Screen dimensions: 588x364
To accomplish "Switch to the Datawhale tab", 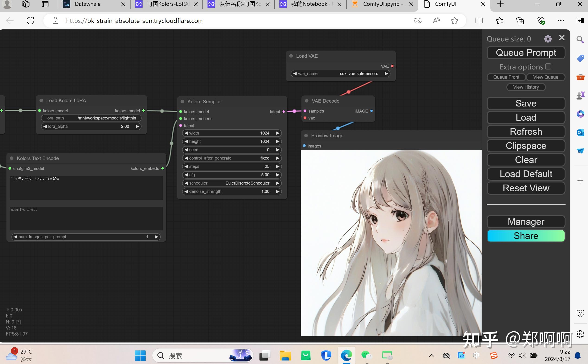I will pos(88,4).
